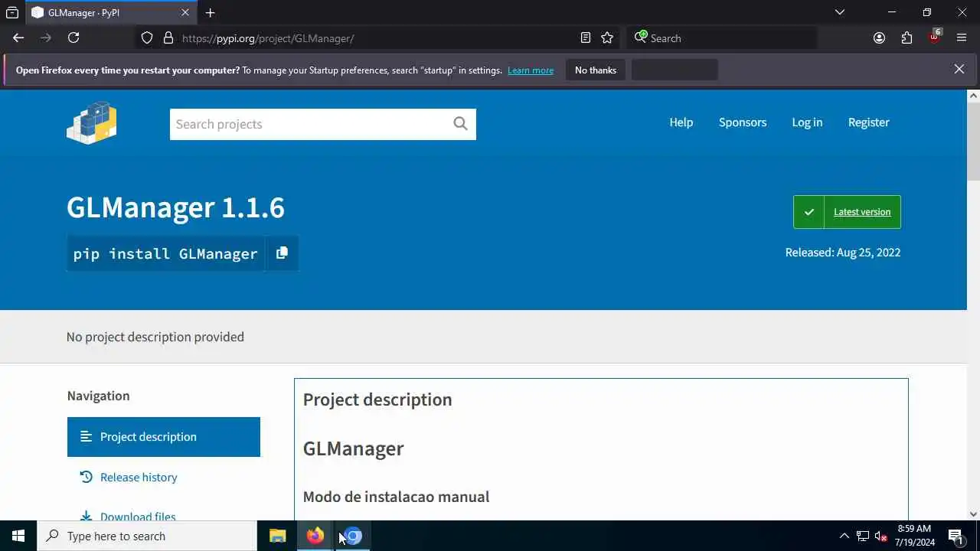Open the Firefox application menu
The width and height of the screenshot is (980, 551).
click(x=962, y=37)
